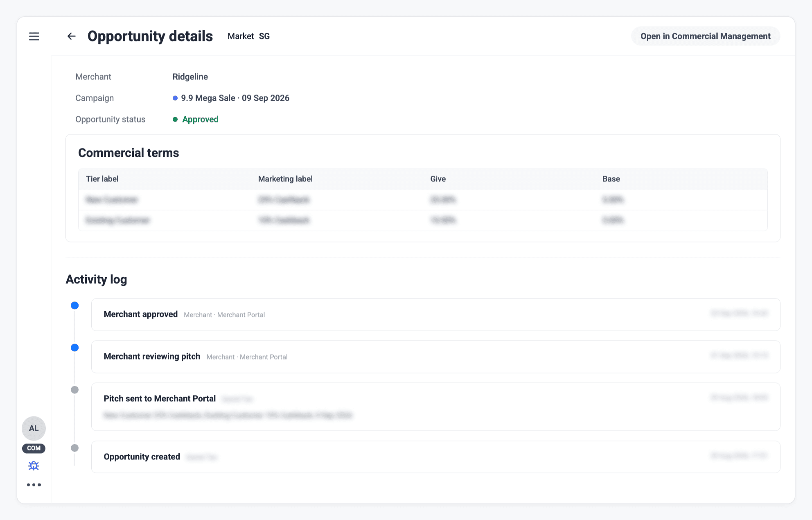
Task: Click the green Approved status dot
Action: pyautogui.click(x=175, y=119)
